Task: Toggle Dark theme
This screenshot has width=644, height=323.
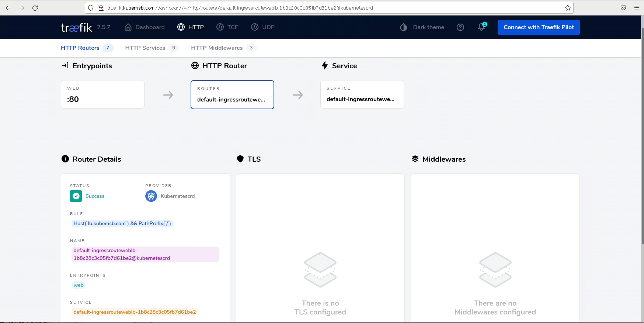Action: pos(422,27)
